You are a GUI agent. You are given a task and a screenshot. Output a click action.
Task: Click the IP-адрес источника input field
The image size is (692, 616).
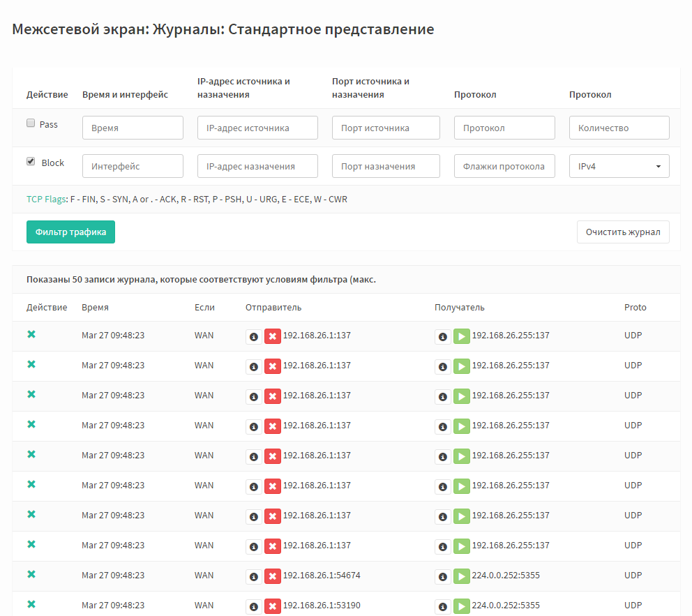[257, 128]
